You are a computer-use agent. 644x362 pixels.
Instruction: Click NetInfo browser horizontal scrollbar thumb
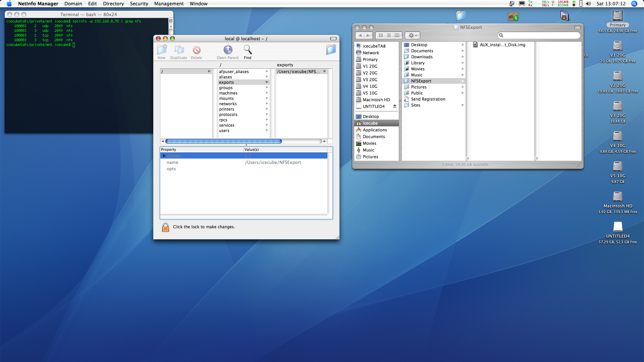click(x=223, y=141)
